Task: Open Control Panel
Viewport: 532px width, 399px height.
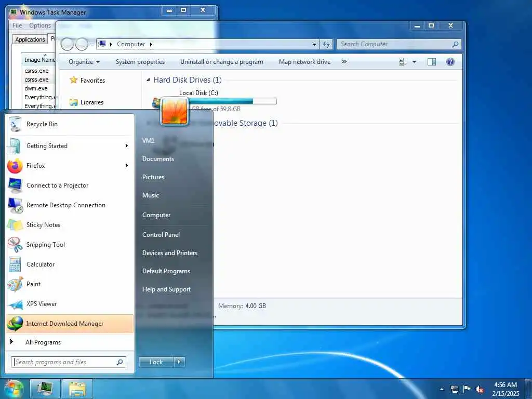Action: [161, 235]
